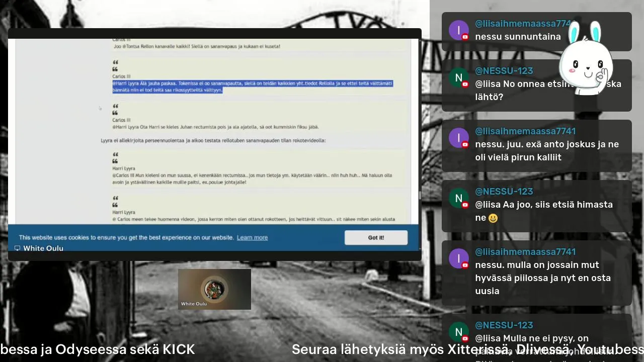This screenshot has width=644, height=362.
Task: Click the comment '@Harri Lyyra Ota Harri se kieles'
Action: click(215, 127)
